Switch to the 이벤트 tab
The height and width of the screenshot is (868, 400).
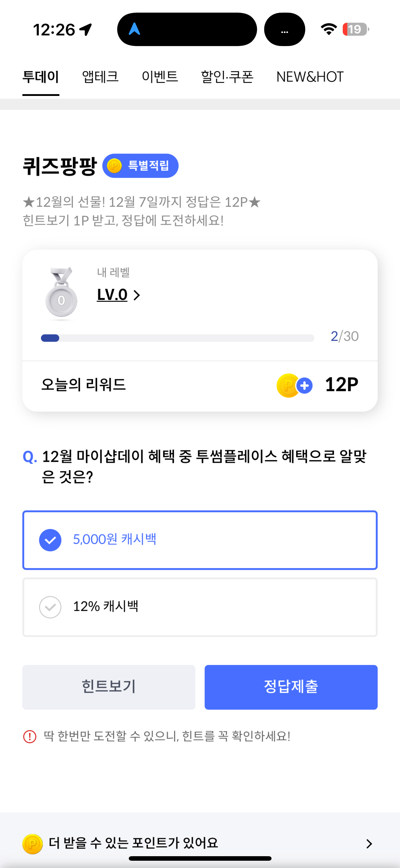pos(160,77)
